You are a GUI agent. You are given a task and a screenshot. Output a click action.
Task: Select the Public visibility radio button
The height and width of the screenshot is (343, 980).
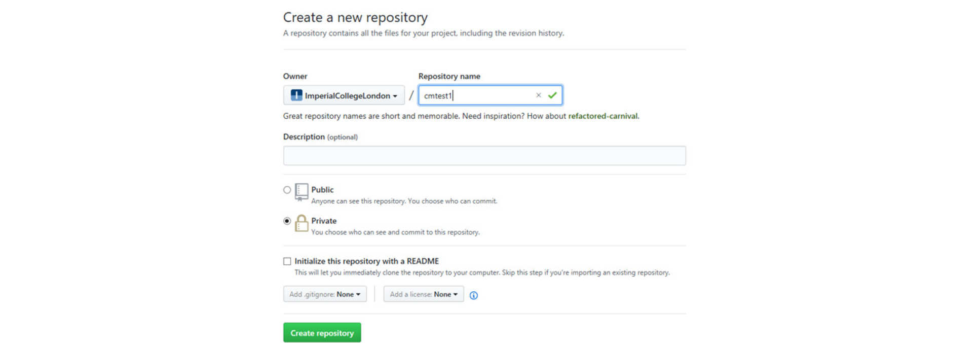tap(287, 190)
